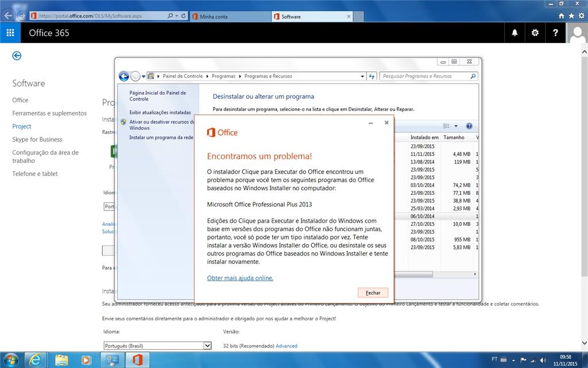Close the Office error dialog with X
This screenshot has height=368, width=588.
coord(386,123)
